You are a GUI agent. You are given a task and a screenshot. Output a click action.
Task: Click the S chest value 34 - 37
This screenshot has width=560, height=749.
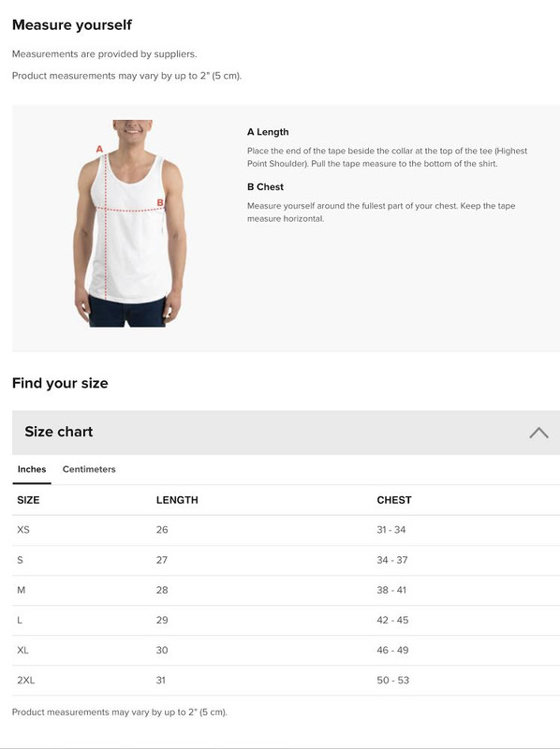point(391,560)
